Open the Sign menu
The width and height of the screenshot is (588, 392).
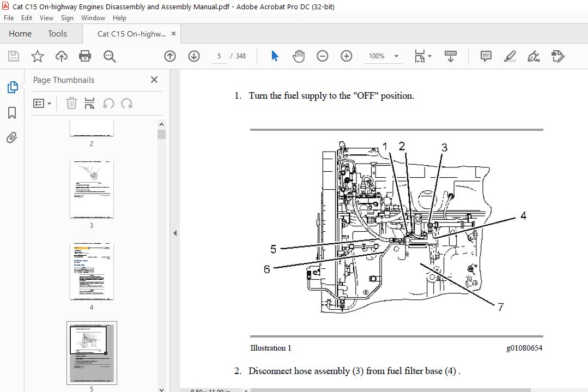click(67, 17)
